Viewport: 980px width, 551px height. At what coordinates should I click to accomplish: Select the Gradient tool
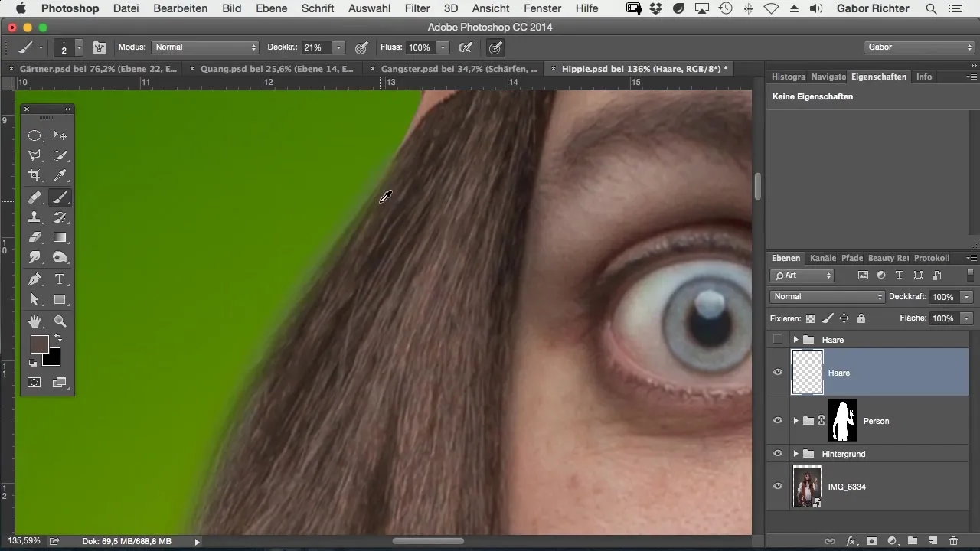(60, 237)
